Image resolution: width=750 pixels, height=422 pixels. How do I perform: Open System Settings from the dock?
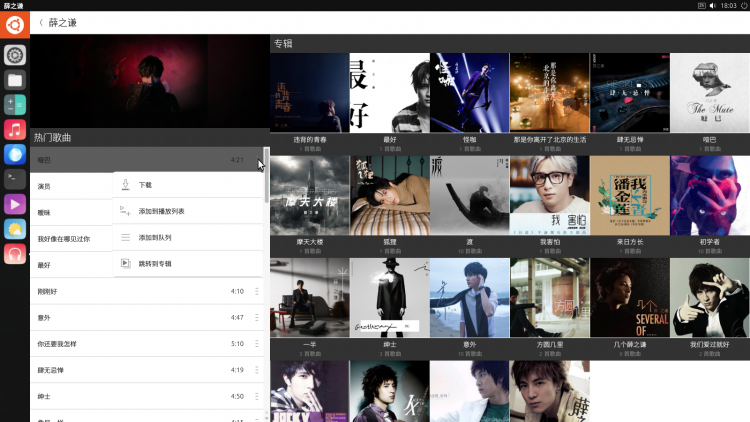(15, 56)
